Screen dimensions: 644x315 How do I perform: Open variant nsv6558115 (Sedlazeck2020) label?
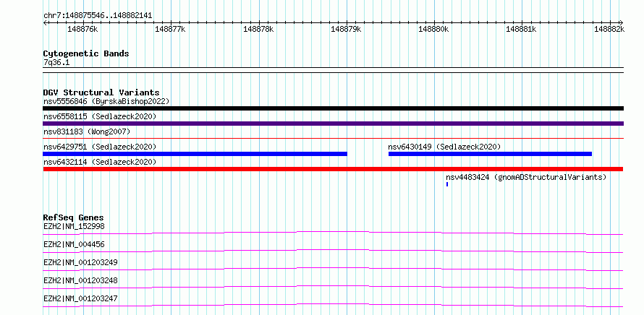[x=100, y=116]
